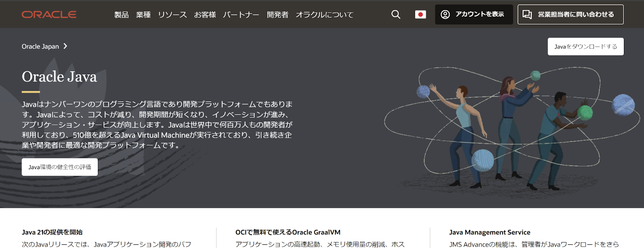Open the 製品 menu
This screenshot has height=248, width=644.
122,15
